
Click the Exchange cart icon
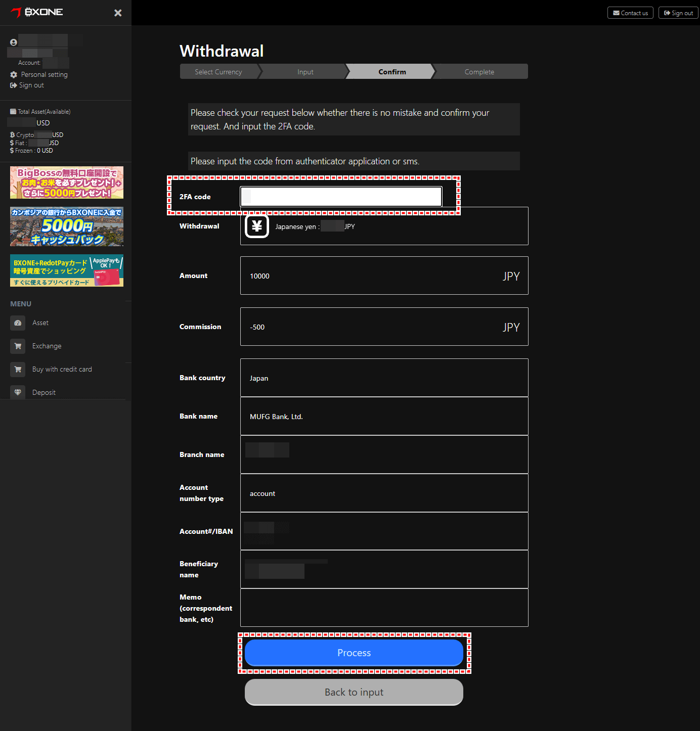(x=18, y=346)
